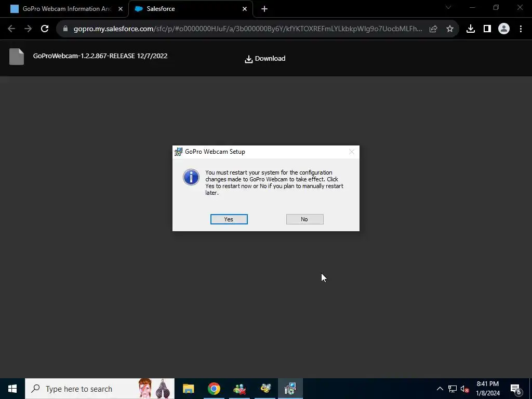Toggle Chrome side panel
The image size is (532, 399).
point(487,29)
